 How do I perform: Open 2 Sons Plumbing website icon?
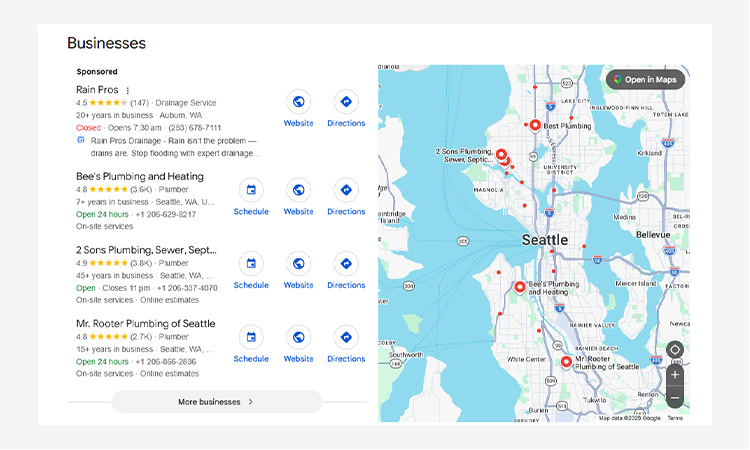coord(298,264)
